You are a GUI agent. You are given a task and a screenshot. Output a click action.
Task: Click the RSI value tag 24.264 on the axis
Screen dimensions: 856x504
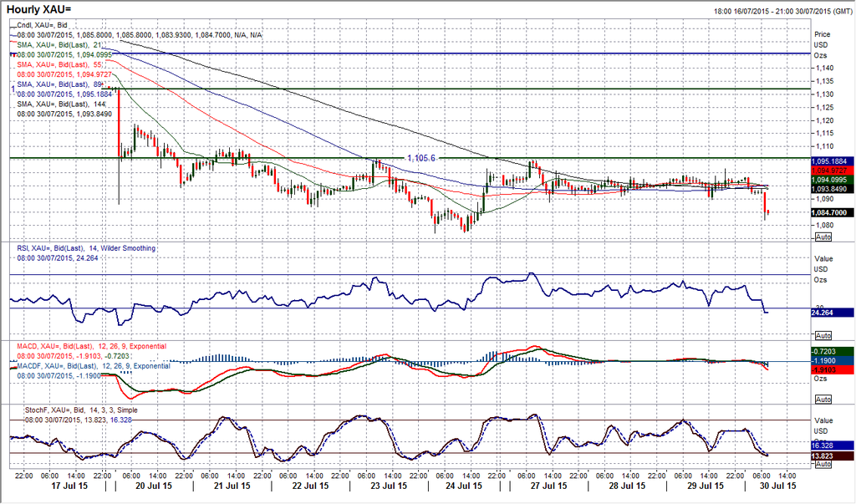coord(833,313)
